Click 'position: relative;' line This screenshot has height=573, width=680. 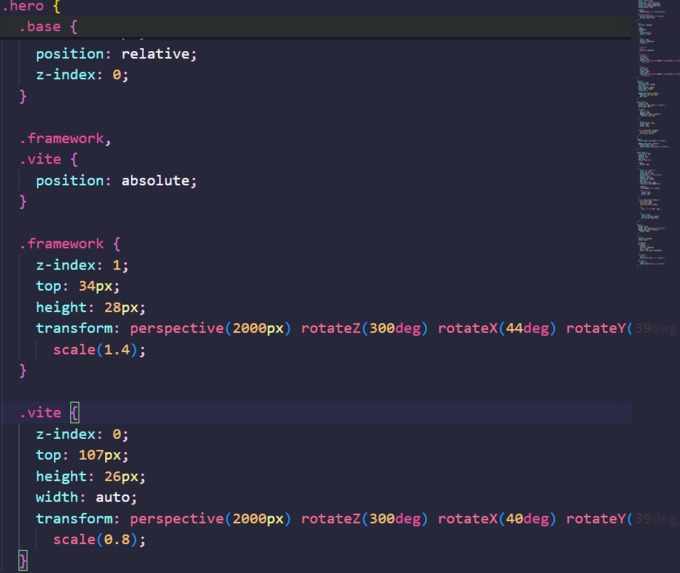(x=116, y=54)
